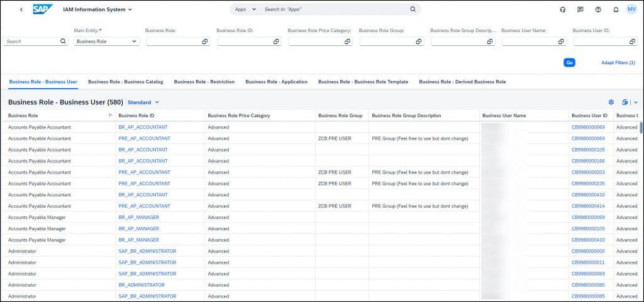Click the Go button
The image size is (644, 302).
tap(569, 62)
